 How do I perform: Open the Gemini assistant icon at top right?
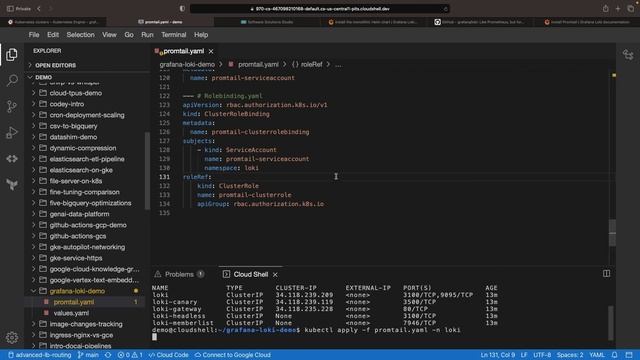pyautogui.click(x=628, y=54)
